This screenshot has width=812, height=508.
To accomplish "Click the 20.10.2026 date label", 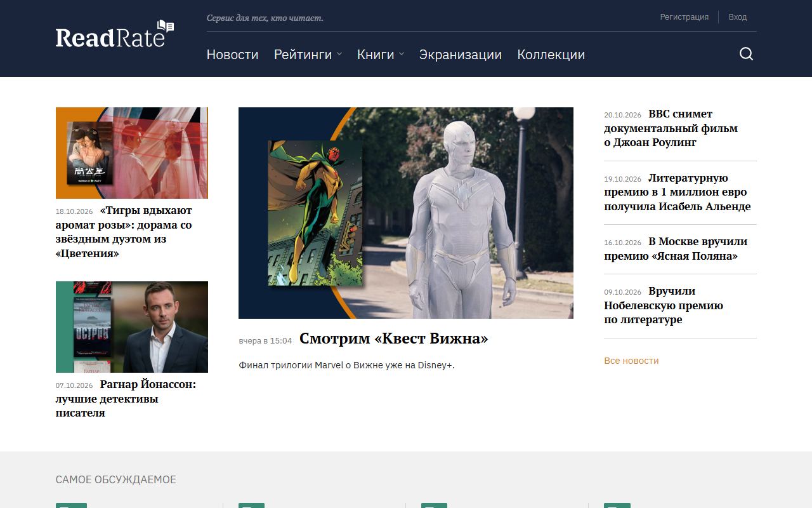I will [623, 115].
